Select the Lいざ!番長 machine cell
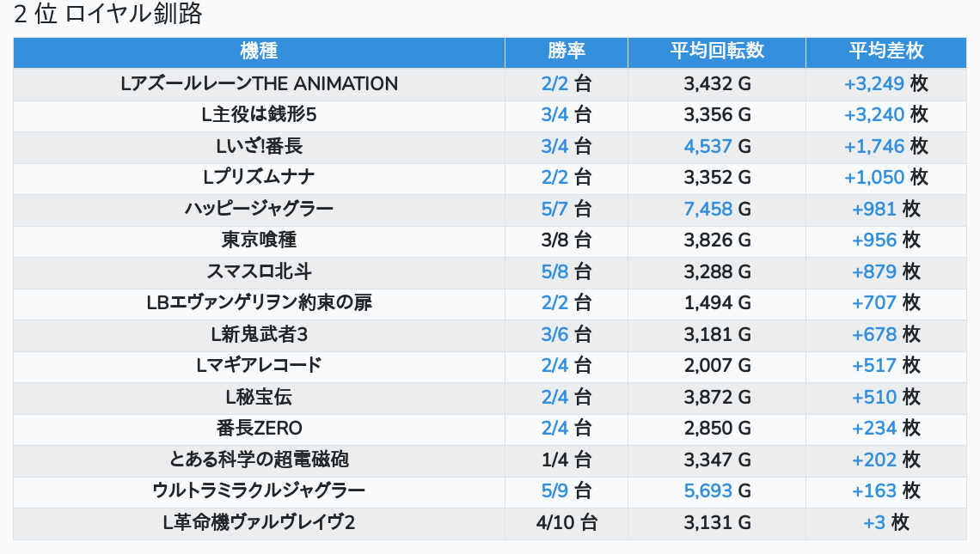Screen dimensions: 980x554 point(259,147)
